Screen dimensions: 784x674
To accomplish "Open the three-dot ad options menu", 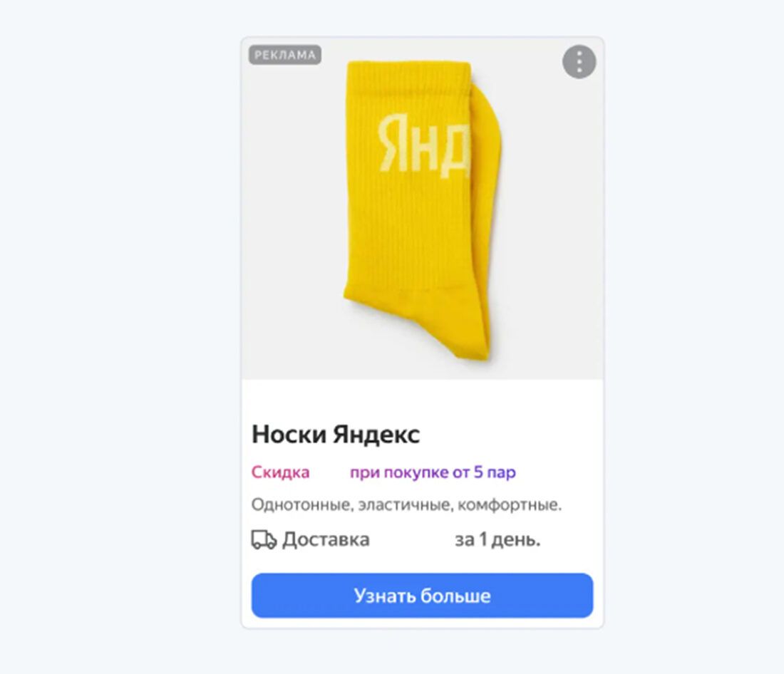I will 579,62.
